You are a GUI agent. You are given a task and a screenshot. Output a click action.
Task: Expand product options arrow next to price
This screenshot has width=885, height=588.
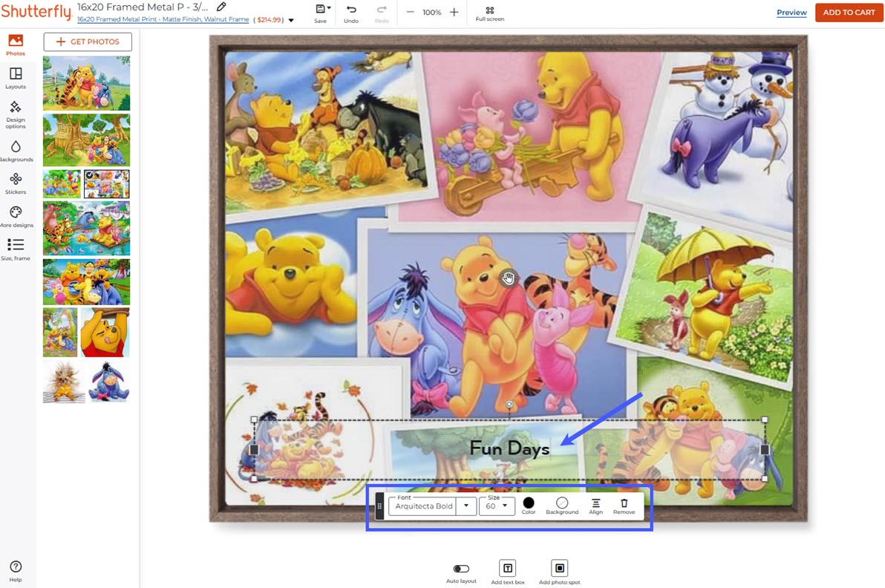click(291, 20)
